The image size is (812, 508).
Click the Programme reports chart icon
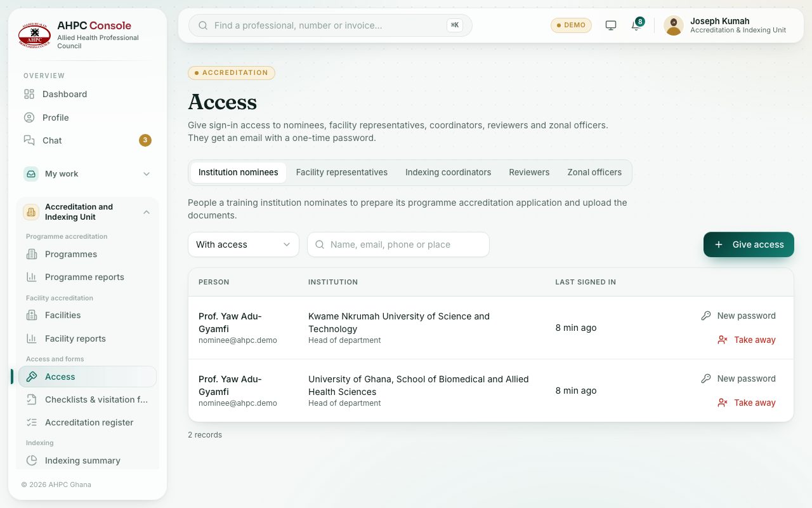pos(32,277)
